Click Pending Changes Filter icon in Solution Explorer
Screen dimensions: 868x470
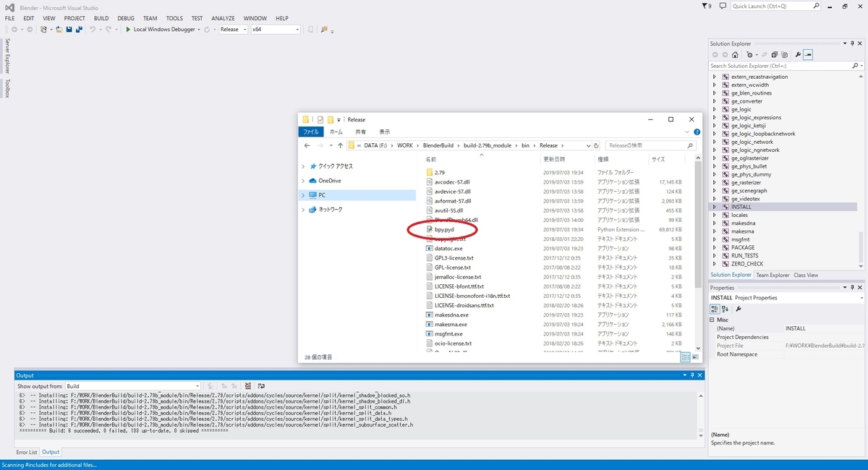point(751,55)
